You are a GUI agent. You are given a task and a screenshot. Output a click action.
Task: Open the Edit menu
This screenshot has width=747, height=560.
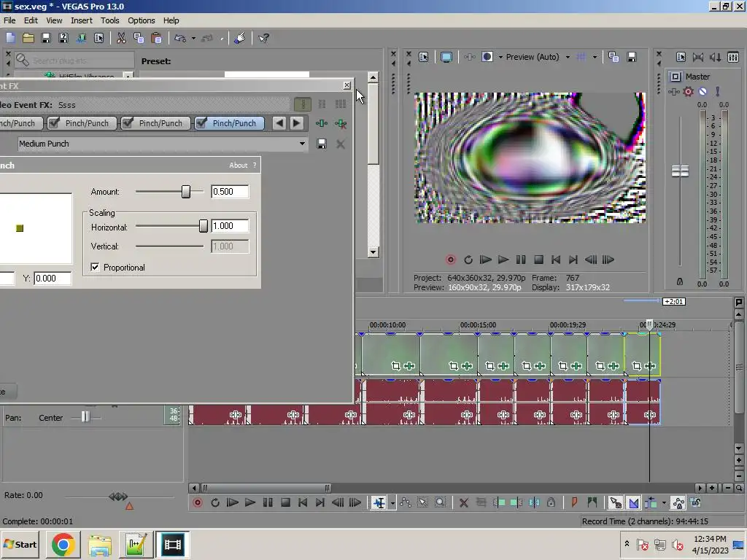click(x=31, y=20)
